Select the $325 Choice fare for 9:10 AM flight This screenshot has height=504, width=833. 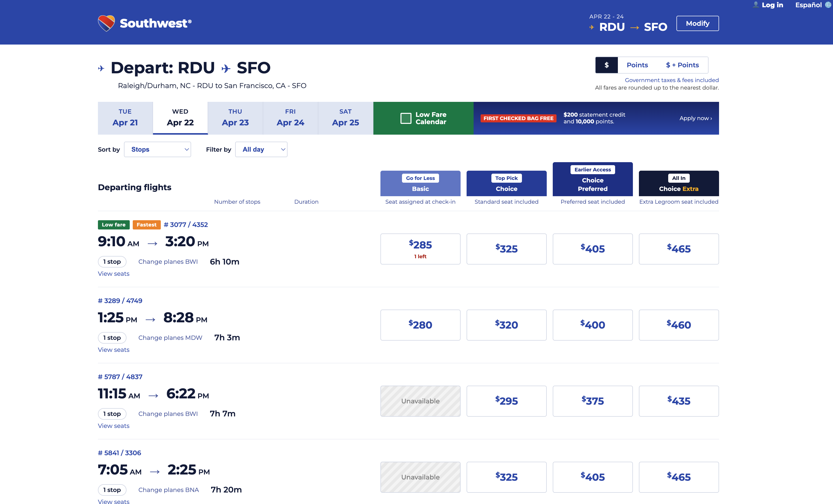coord(506,249)
